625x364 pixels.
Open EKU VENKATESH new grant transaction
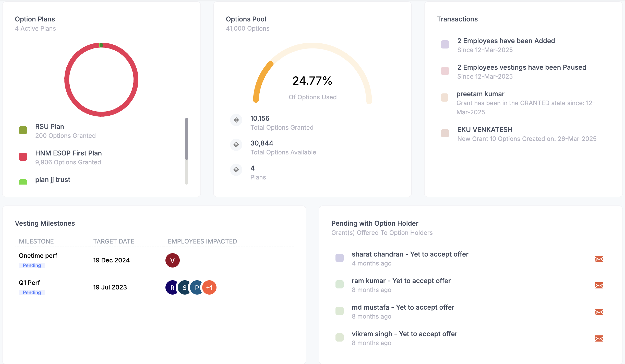(x=485, y=130)
